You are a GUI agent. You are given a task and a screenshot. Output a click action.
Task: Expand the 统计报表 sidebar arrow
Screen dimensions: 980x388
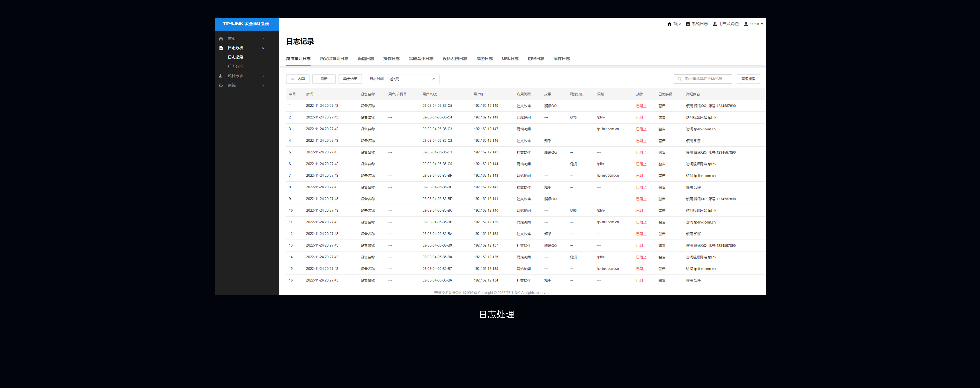click(x=263, y=76)
